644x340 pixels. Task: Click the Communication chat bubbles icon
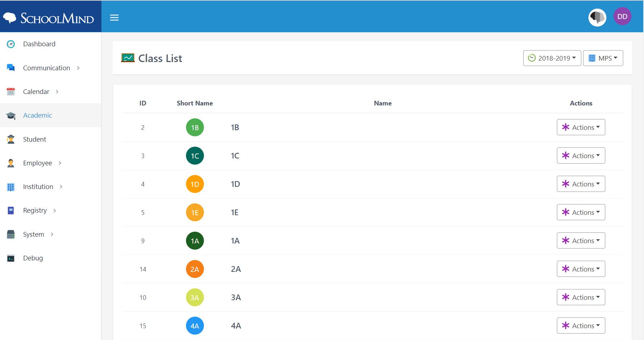click(11, 68)
